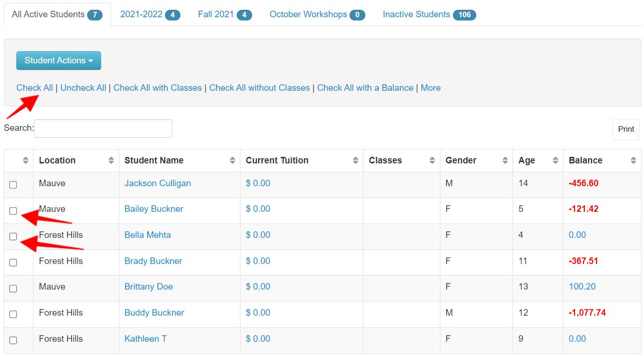Sort by the Student Name column arrows
Image resolution: width=644 pixels, height=356 pixels.
pyautogui.click(x=233, y=161)
